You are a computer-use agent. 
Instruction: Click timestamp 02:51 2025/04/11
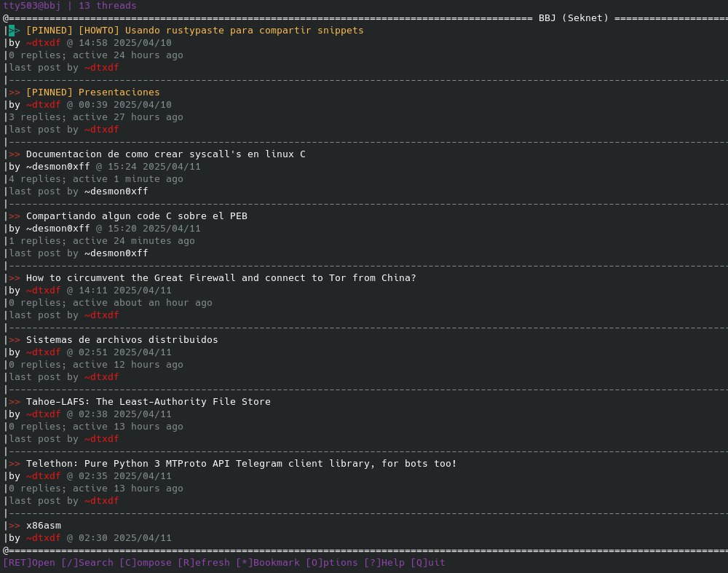125,352
